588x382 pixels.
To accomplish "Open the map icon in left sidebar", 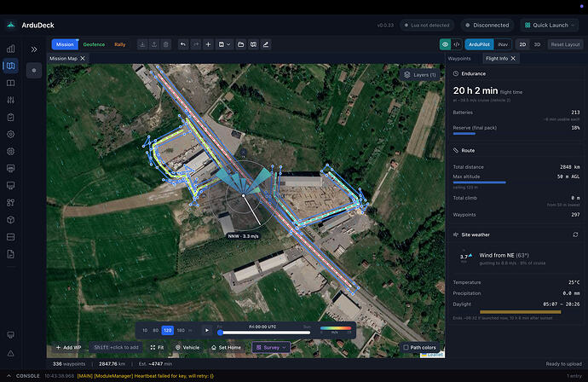I will point(11,66).
